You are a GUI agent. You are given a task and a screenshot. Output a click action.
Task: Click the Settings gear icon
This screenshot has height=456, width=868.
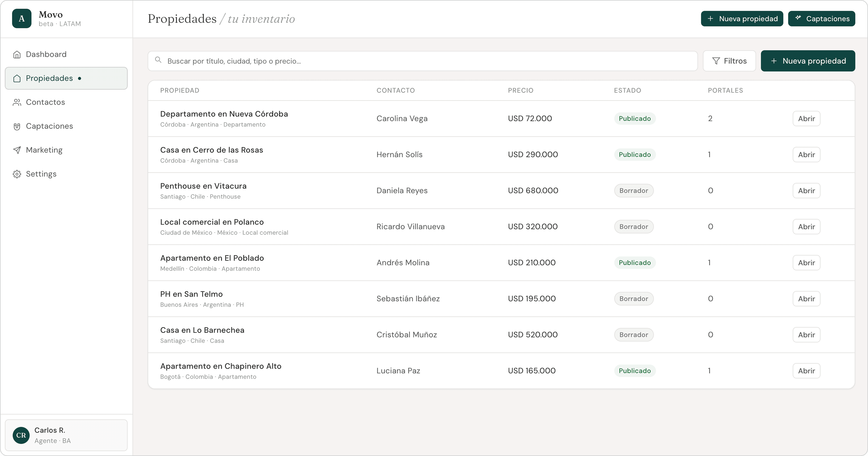[x=17, y=174]
